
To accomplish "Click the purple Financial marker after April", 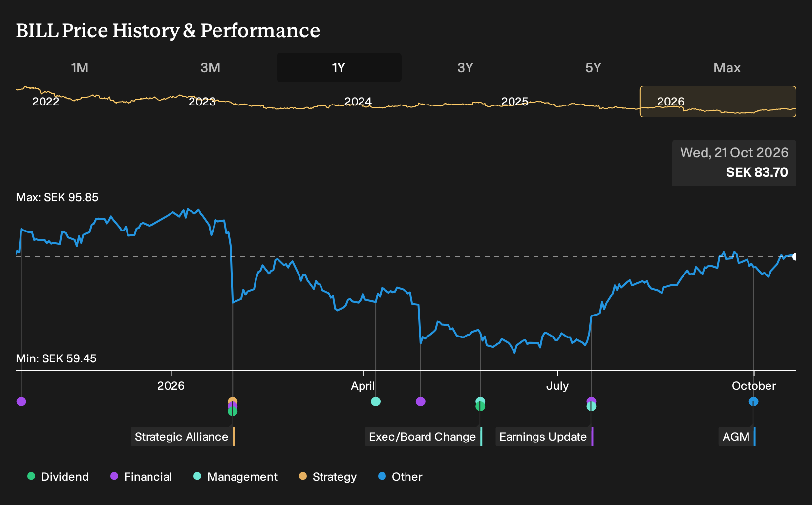I will pyautogui.click(x=421, y=401).
